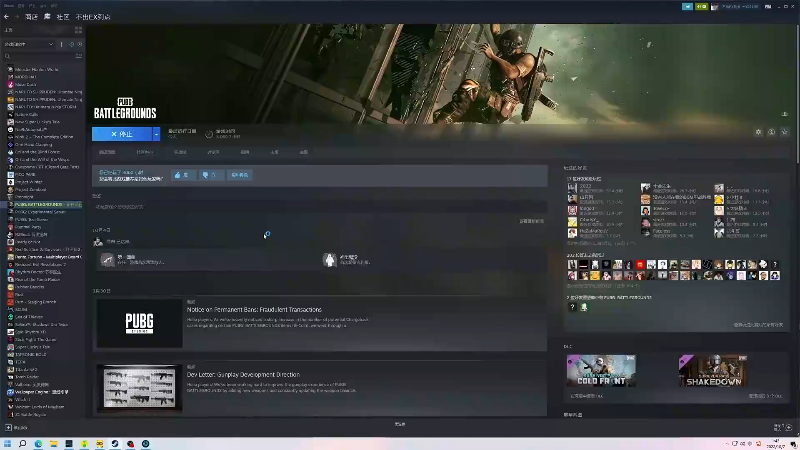Click the Big Picture mode icon

[768, 7]
